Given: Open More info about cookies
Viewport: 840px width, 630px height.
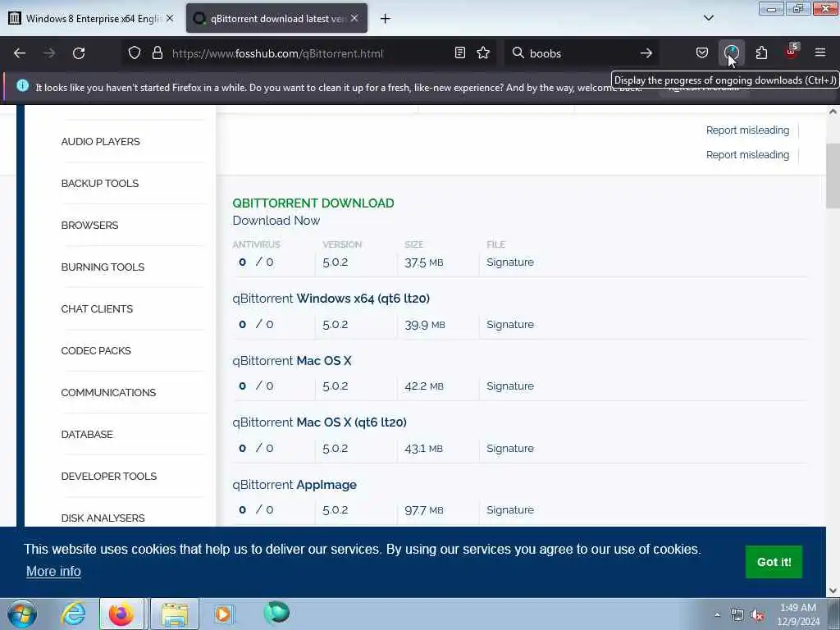Looking at the screenshot, I should [53, 571].
